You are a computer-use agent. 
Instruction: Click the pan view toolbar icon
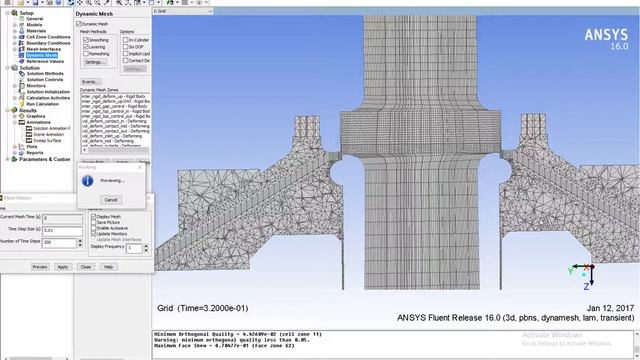tap(80, 2)
